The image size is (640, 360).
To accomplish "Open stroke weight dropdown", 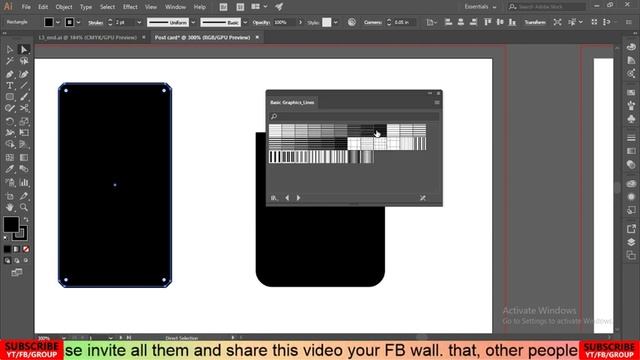I will click(x=139, y=22).
